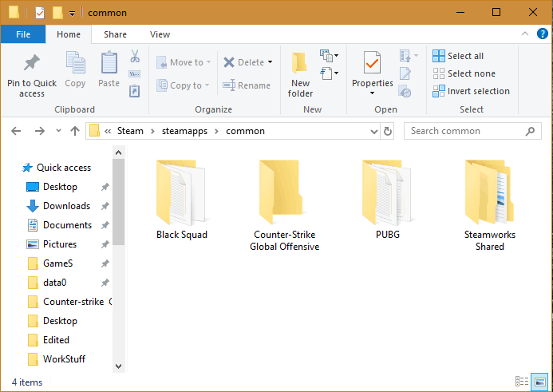Click the Copy button in Clipboard group
553x392 pixels.
(75, 70)
